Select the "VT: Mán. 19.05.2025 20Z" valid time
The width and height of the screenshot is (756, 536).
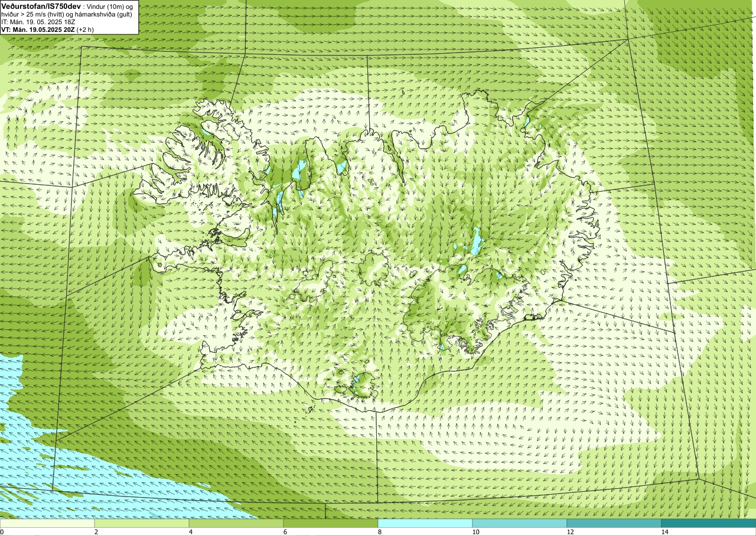pos(38,30)
